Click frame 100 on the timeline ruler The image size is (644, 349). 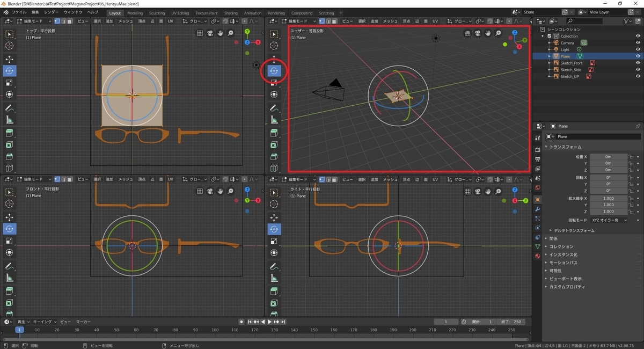pos(215,330)
